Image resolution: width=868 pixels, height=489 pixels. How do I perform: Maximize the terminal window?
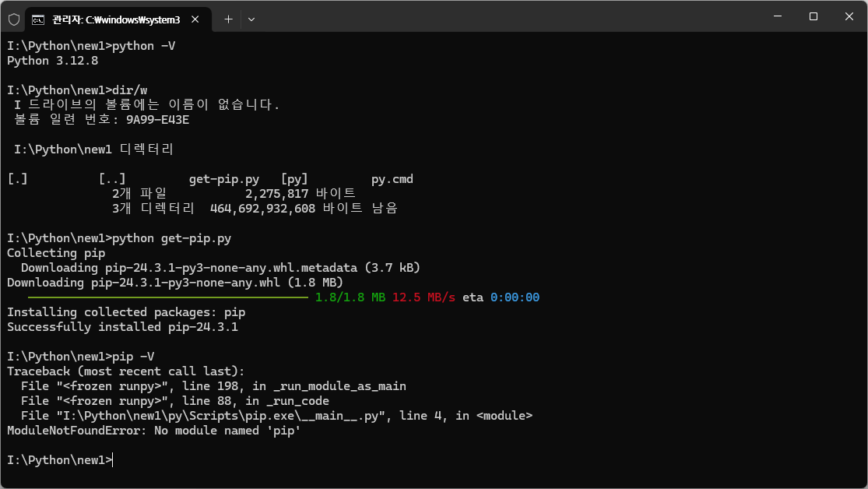click(814, 16)
